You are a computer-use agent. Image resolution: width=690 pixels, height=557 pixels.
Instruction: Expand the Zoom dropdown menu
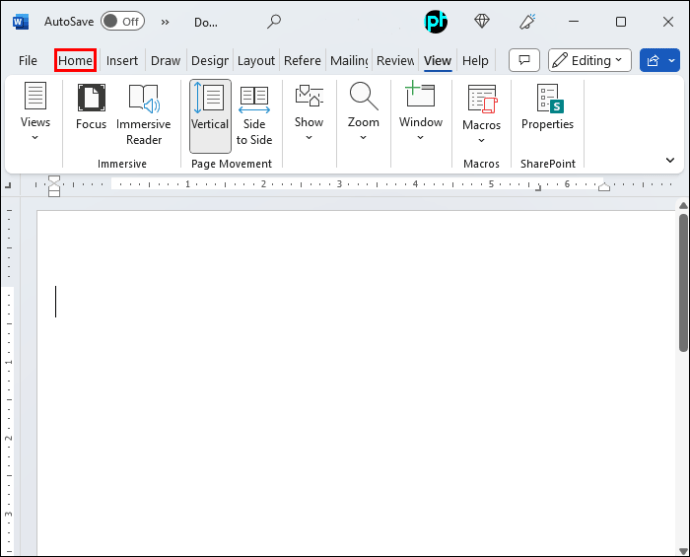363,112
